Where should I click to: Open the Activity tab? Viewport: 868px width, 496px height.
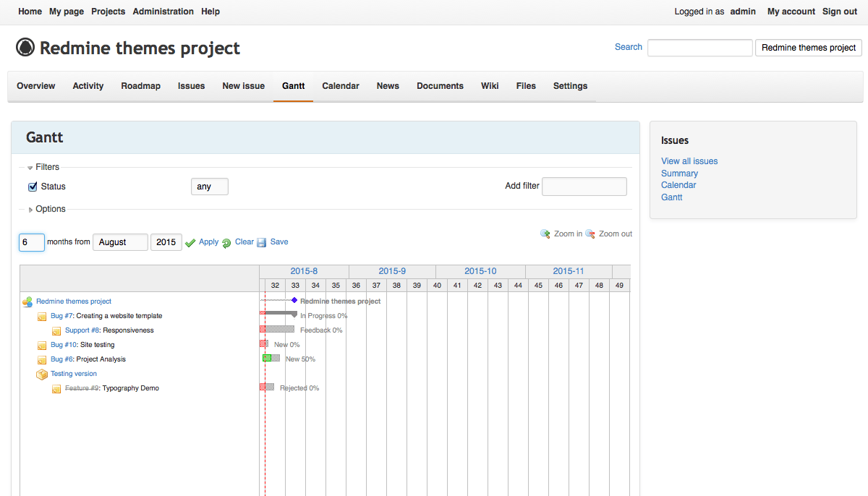[x=88, y=86]
